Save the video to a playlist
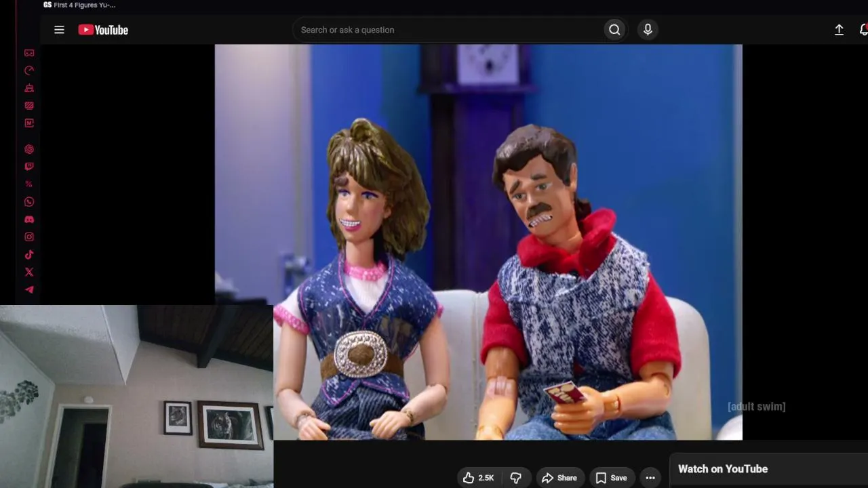Image resolution: width=868 pixels, height=488 pixels. tap(611, 478)
